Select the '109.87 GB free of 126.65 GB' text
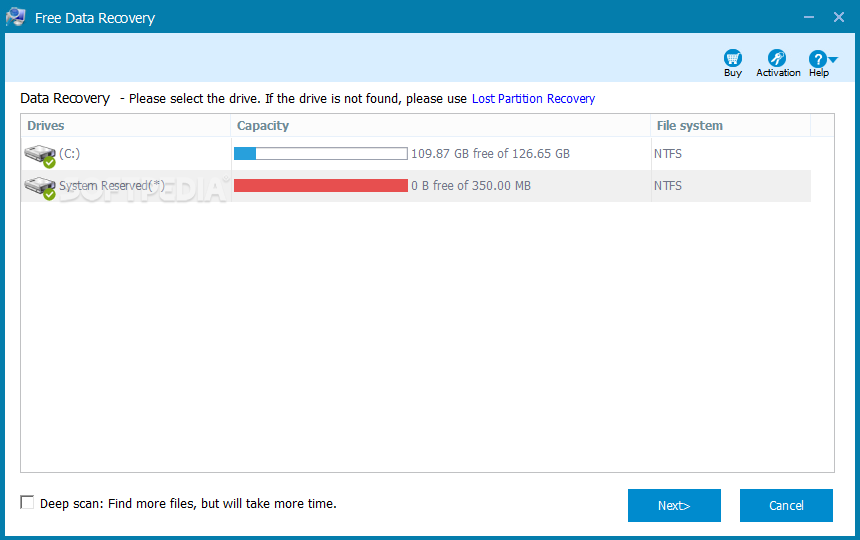The image size is (860, 540). (x=490, y=154)
